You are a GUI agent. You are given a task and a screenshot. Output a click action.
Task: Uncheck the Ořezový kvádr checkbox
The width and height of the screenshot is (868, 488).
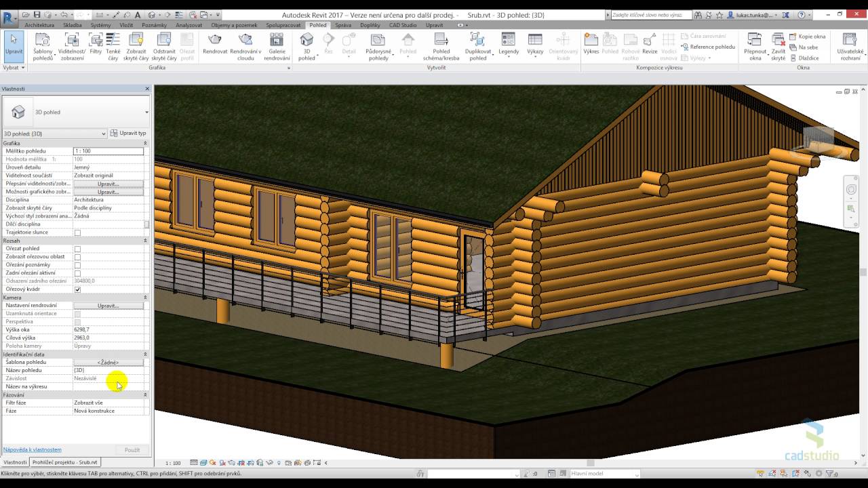77,289
